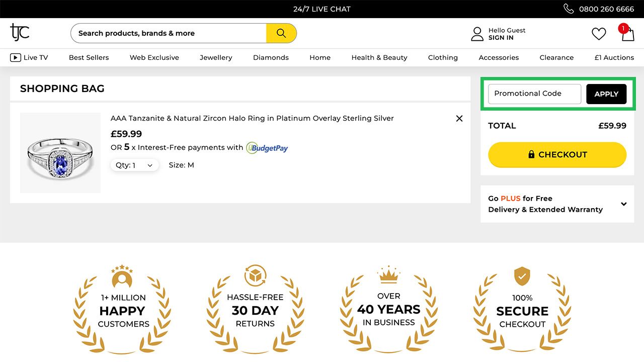The width and height of the screenshot is (644, 362).
Task: Click the Size: M label
Action: click(x=182, y=165)
